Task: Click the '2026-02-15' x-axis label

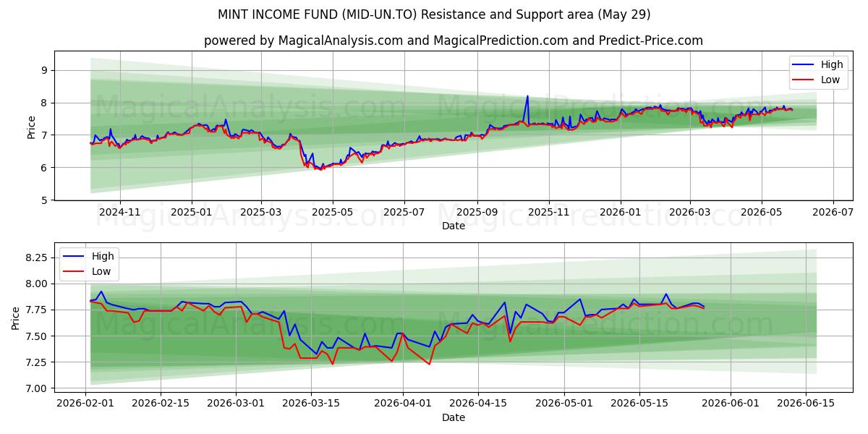Action: tap(162, 404)
